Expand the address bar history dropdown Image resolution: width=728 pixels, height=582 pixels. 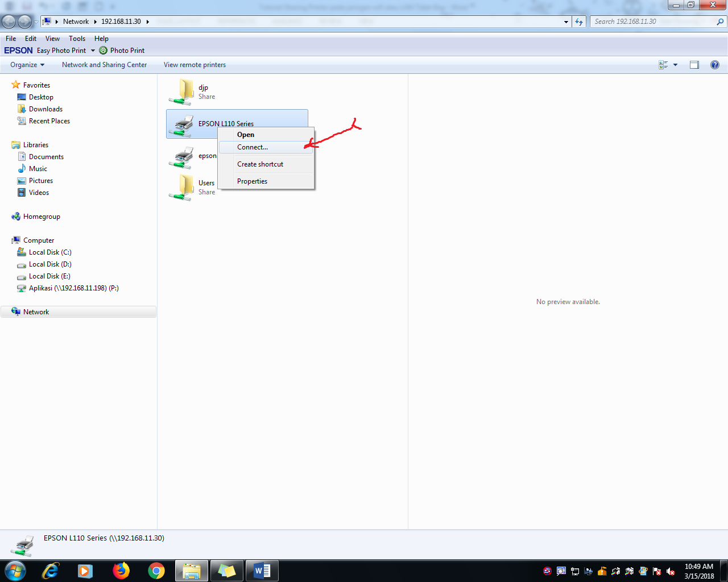click(566, 22)
